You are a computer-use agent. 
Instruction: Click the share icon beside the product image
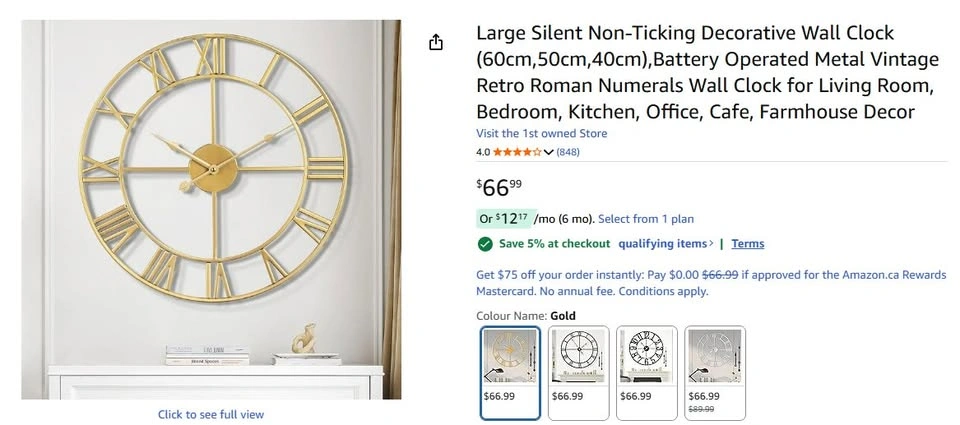(x=435, y=42)
